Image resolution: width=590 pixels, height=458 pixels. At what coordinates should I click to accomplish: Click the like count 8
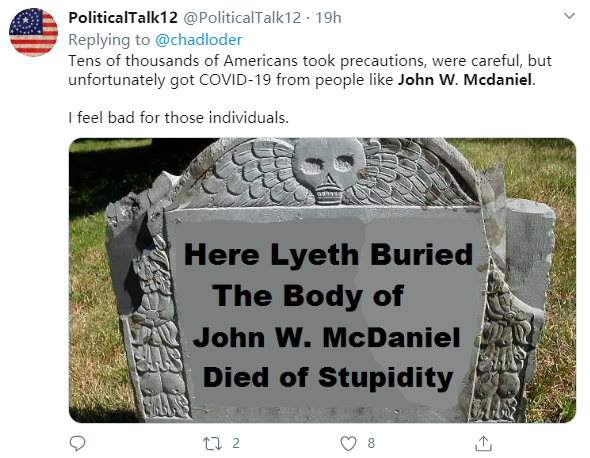click(x=371, y=443)
